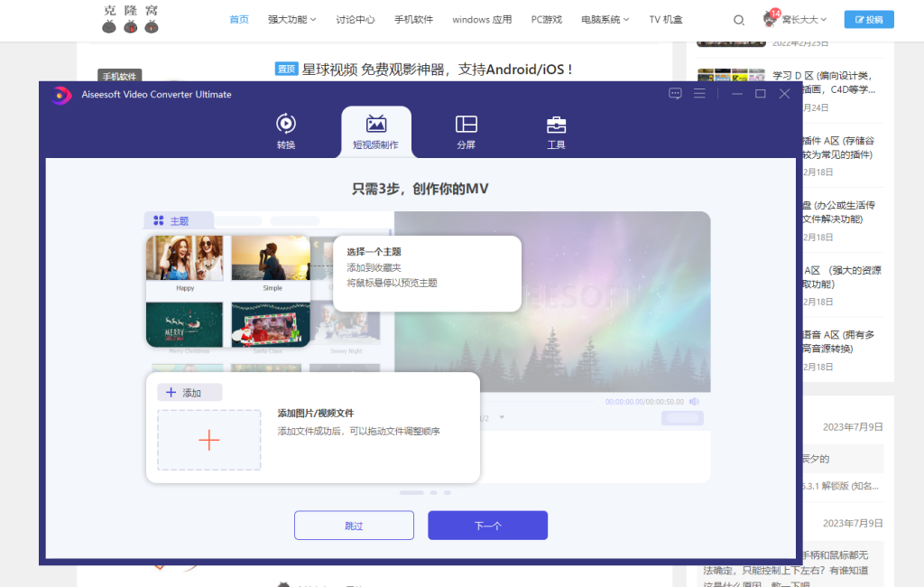924x587 pixels.
Task: Open the Aiseesoft hamburger menu
Action: pyautogui.click(x=699, y=93)
